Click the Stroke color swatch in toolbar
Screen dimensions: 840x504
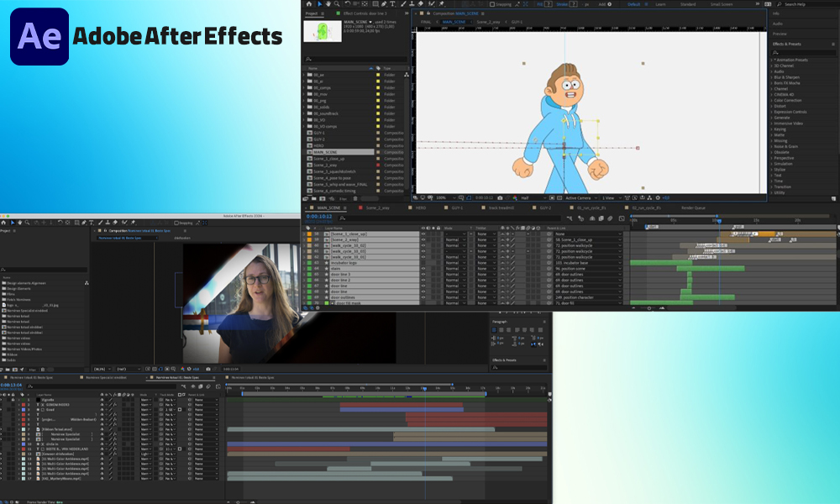573,3
